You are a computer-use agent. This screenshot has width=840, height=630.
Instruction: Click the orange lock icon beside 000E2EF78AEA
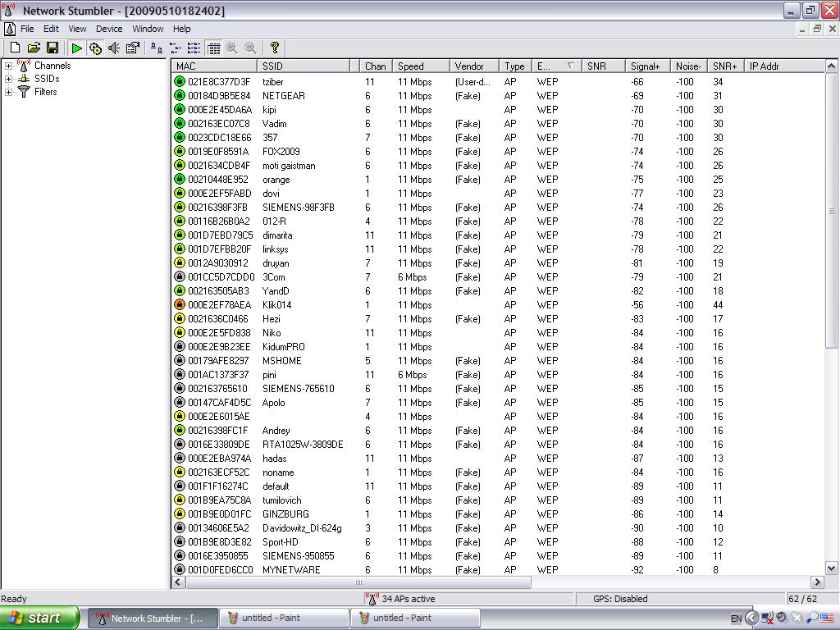click(x=180, y=305)
